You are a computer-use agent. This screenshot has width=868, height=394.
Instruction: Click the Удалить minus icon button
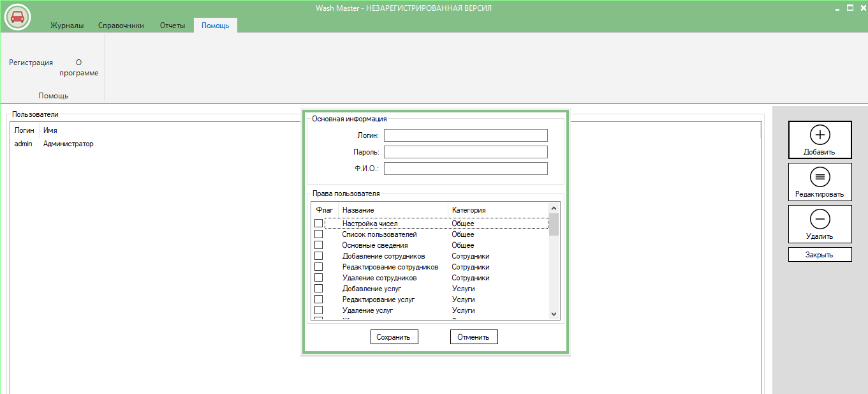(x=820, y=224)
